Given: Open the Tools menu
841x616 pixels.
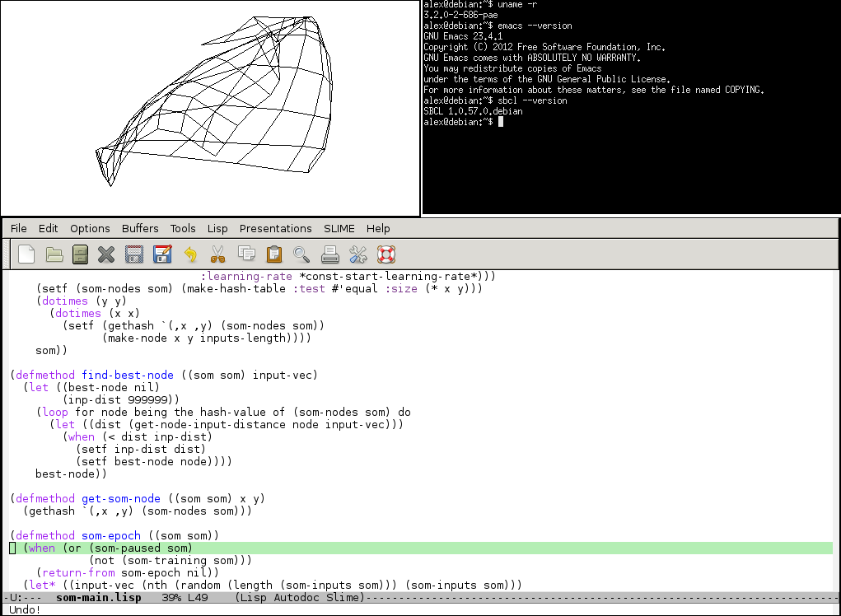Looking at the screenshot, I should point(183,228).
